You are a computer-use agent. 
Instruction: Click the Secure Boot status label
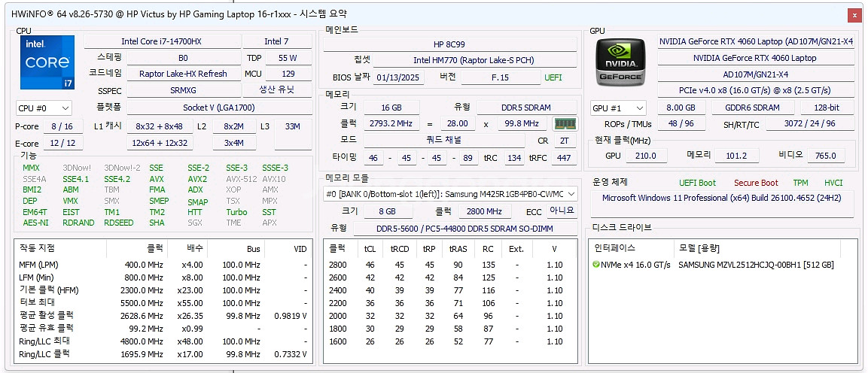click(756, 183)
